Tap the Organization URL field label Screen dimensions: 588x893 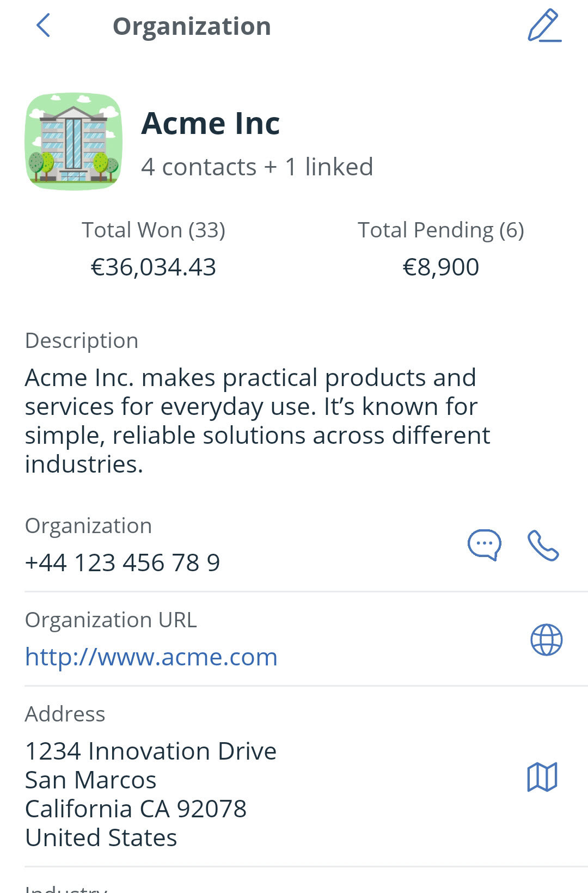point(111,620)
